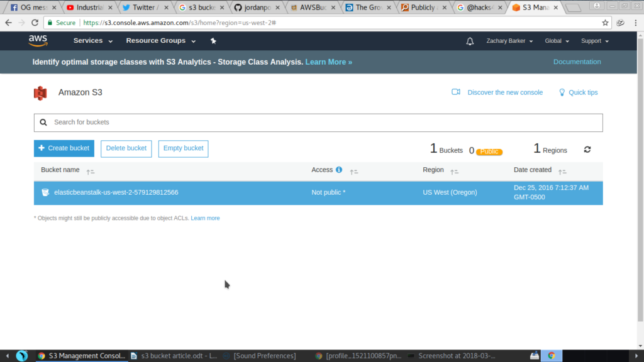
Task: Click the Access column info icon
Action: click(339, 169)
